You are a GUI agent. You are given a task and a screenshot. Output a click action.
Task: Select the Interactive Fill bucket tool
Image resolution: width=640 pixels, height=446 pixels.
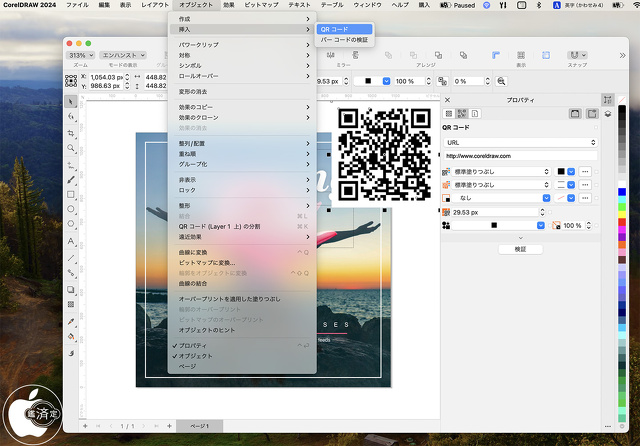(x=71, y=337)
